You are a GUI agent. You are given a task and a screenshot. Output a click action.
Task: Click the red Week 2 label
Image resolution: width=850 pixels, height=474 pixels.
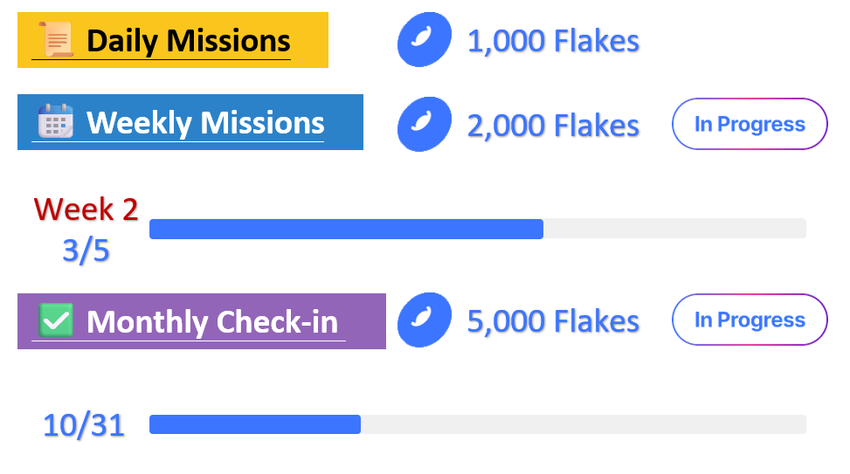[x=86, y=208]
